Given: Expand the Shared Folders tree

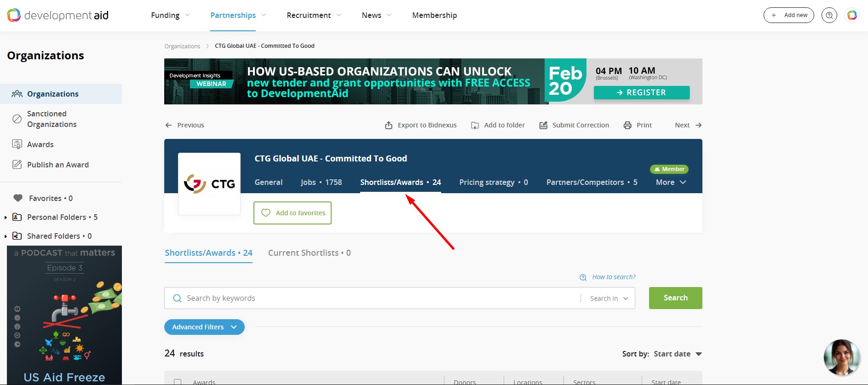Looking at the screenshot, I should coord(6,236).
